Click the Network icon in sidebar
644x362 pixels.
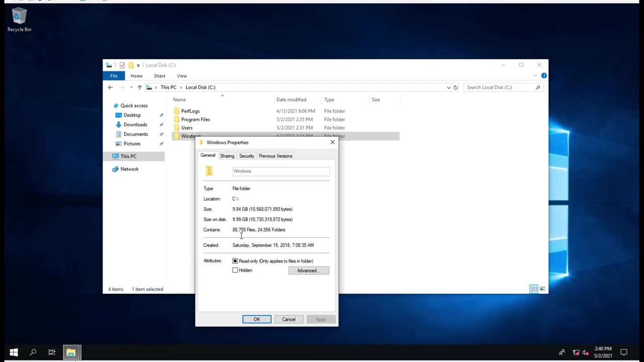pyautogui.click(x=116, y=169)
